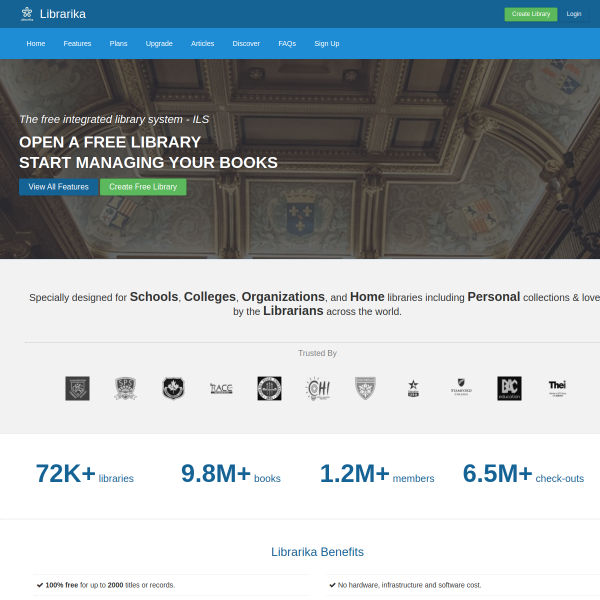
Task: Click the Librarika brand name text
Action: (63, 14)
